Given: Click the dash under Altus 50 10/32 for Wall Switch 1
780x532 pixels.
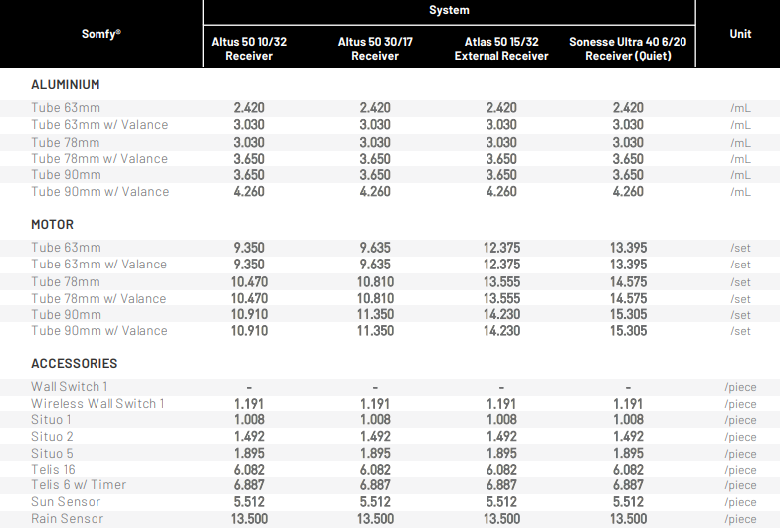Looking at the screenshot, I should [x=249, y=387].
